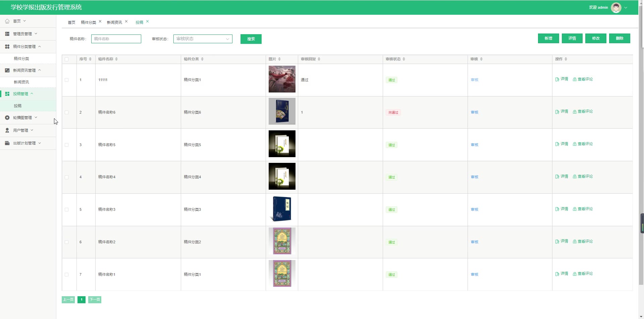Sort by 稿件名称 column arrows

coord(116,59)
